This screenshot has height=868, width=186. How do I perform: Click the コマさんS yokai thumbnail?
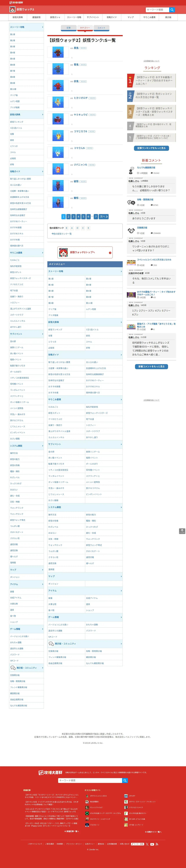tap(58, 152)
